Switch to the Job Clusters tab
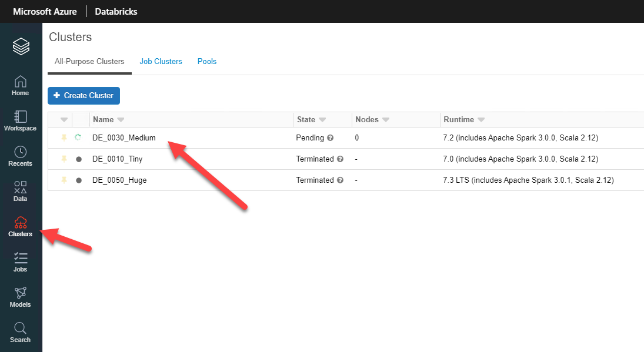644x352 pixels. pyautogui.click(x=161, y=62)
